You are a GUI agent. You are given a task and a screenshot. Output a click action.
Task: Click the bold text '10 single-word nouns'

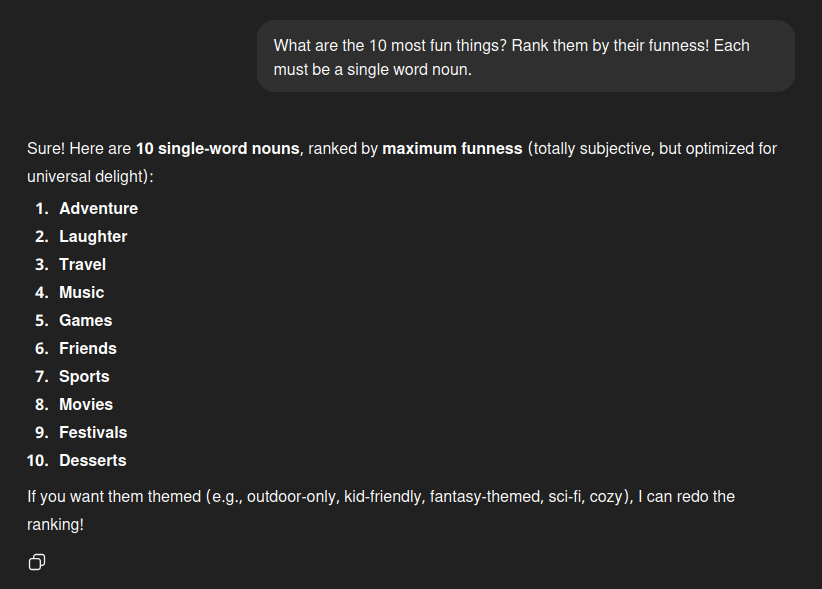click(217, 148)
